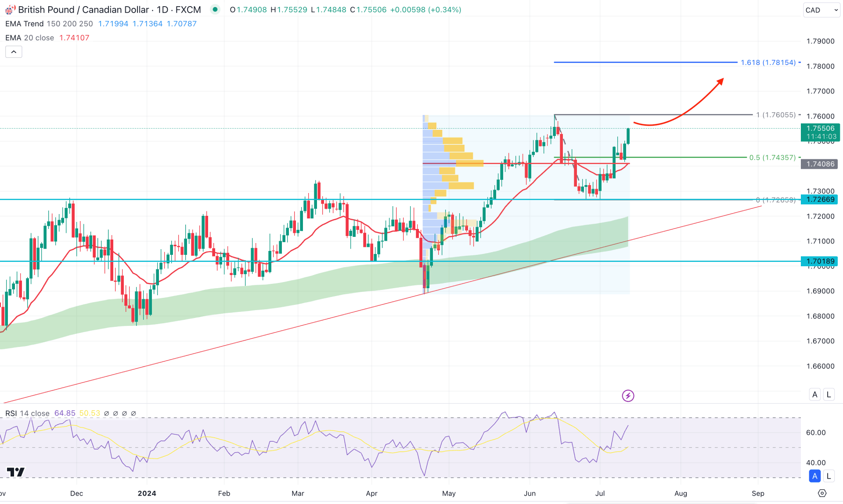
Task: Click the purple lightning event marker
Action: click(x=628, y=396)
